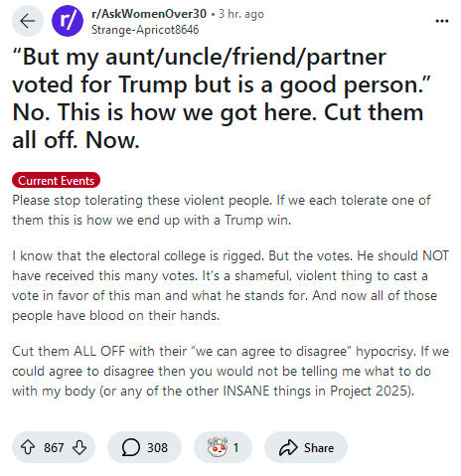
Task: Click the paragraph about the electoral college
Action: [230, 285]
